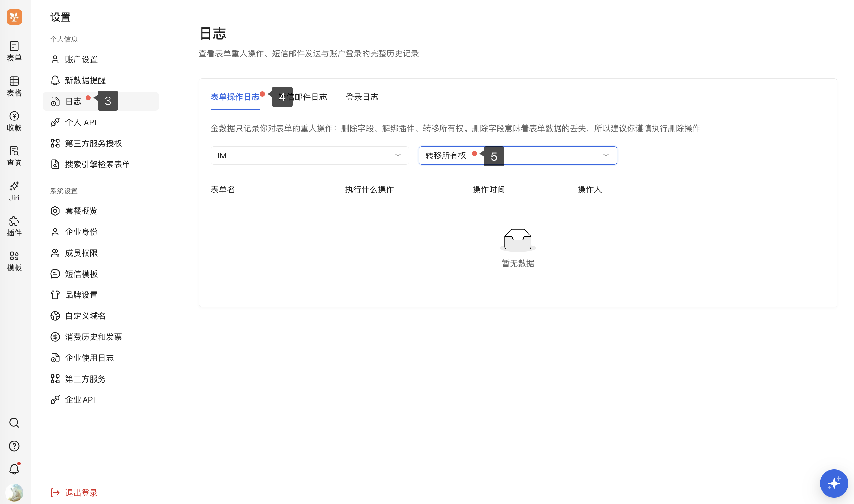Open the 第三方服务授权 menu item
The image size is (854, 504).
pyautogui.click(x=101, y=143)
